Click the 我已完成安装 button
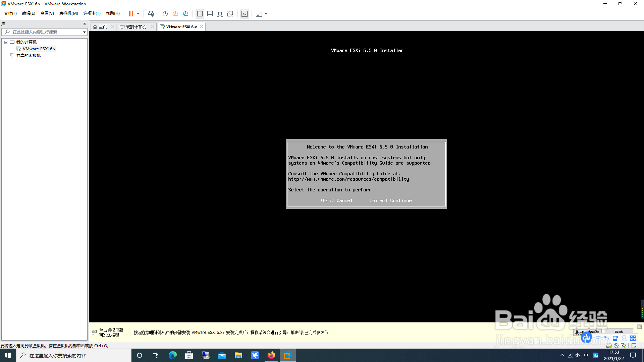 (587, 333)
